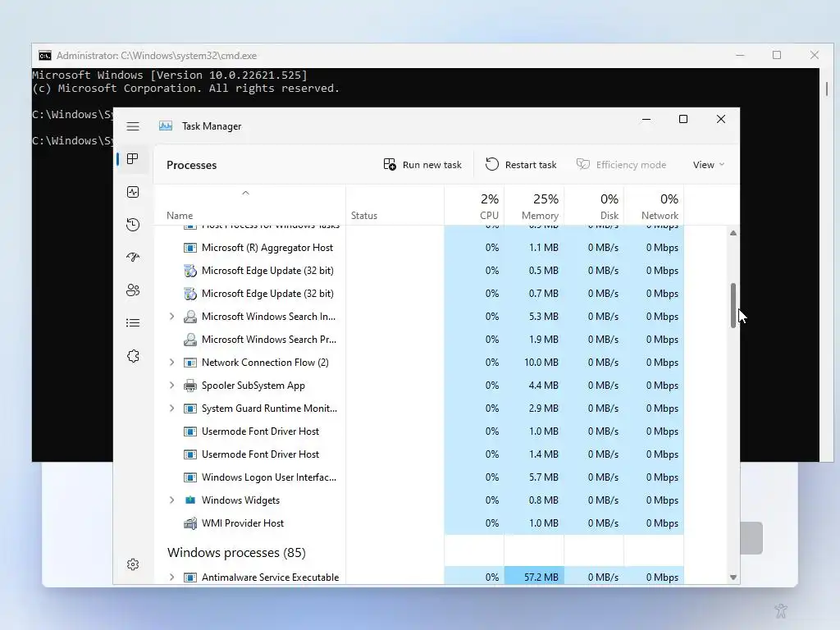
Task: Select the Windows Logon User Interfac... row
Action: pyautogui.click(x=419, y=477)
